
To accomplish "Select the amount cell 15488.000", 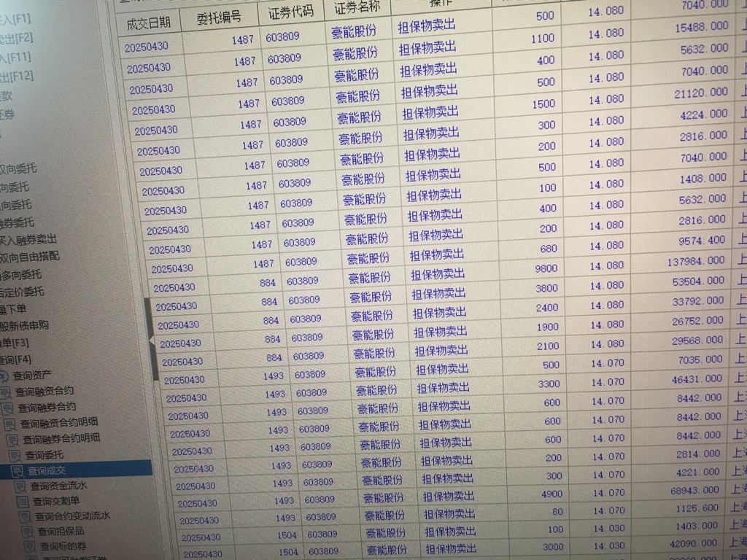I will click(702, 28).
